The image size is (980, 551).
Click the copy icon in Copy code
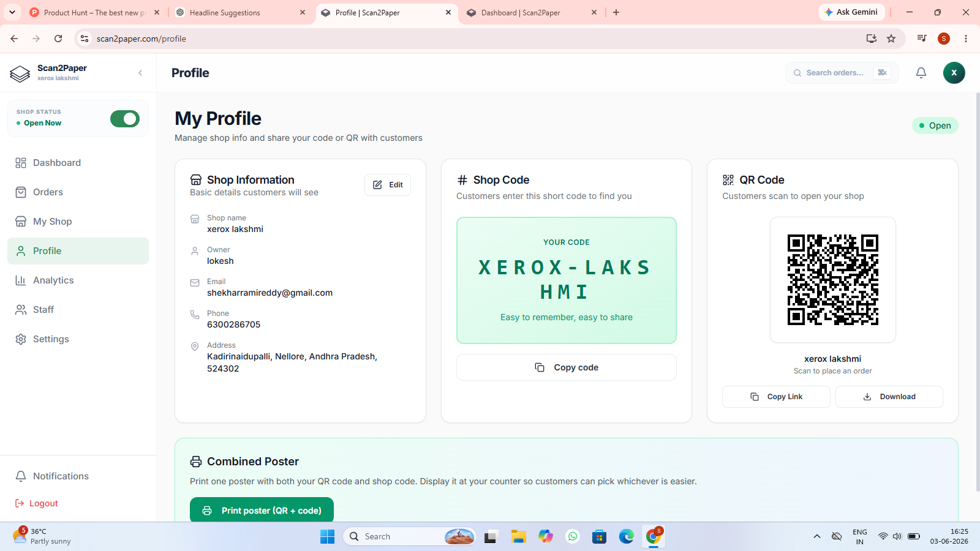click(540, 367)
